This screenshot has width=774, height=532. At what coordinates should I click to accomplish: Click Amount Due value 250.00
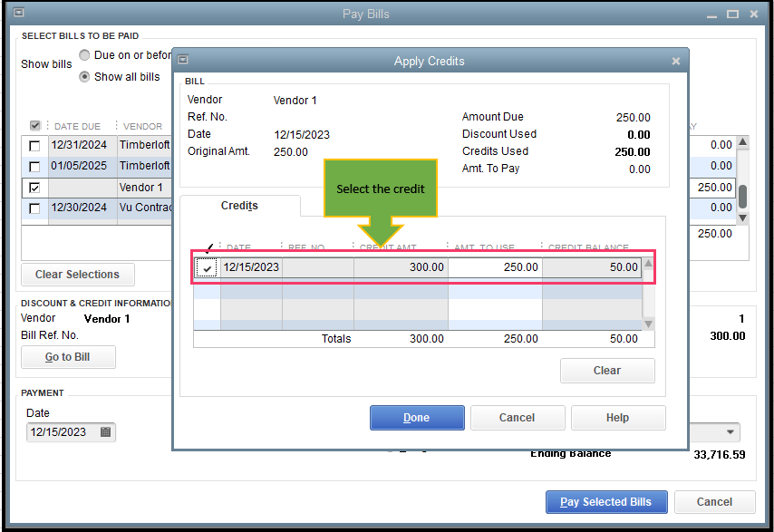click(634, 118)
